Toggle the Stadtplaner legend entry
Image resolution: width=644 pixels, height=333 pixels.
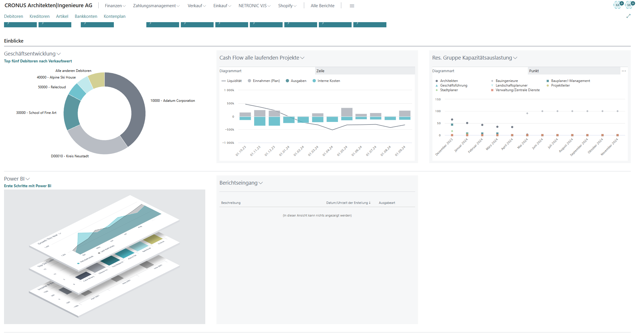(447, 90)
